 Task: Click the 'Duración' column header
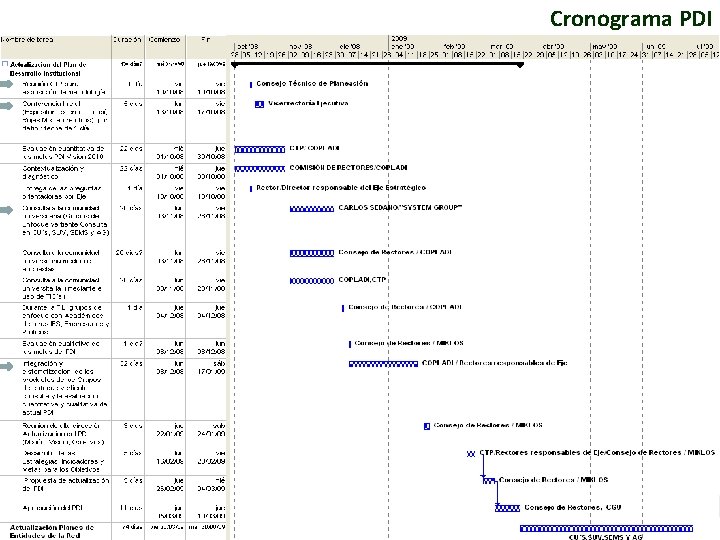click(128, 39)
